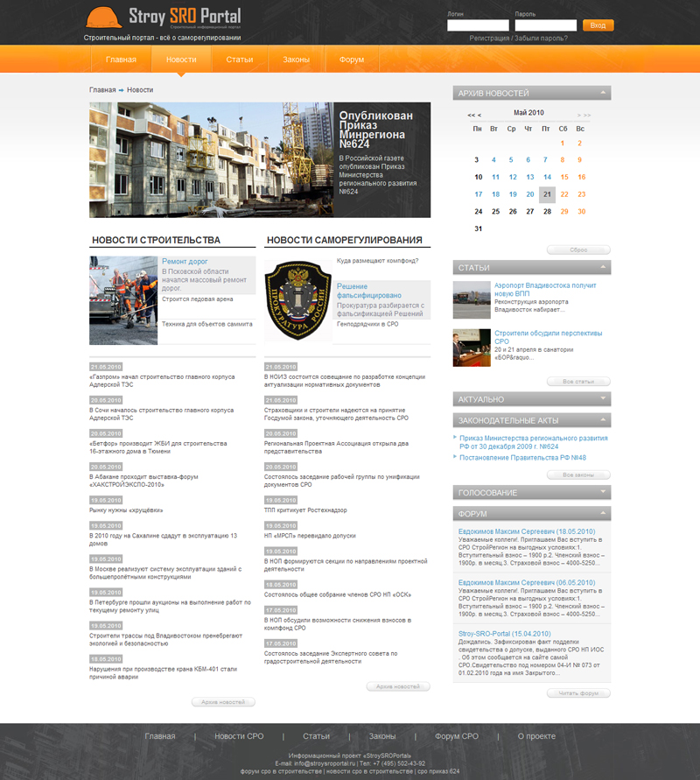Screen dimensions: 700x780
Task: Collapse the Форум sidebar panel
Action: [x=603, y=514]
